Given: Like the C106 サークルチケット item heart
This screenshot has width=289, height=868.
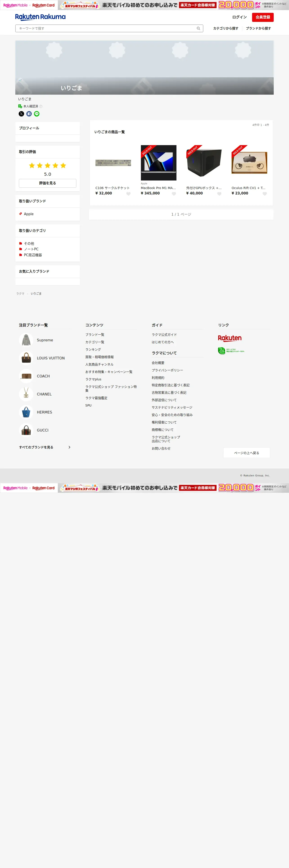Looking at the screenshot, I should click(129, 194).
